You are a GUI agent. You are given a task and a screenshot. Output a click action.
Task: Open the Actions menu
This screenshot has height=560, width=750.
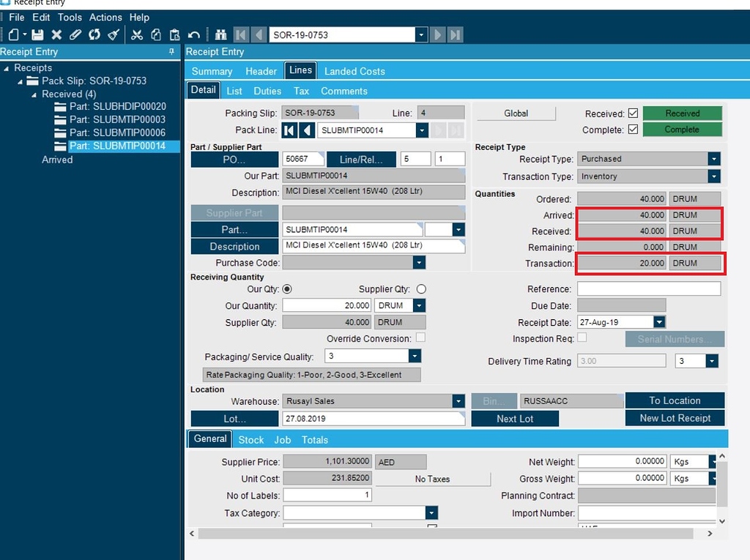click(x=105, y=17)
